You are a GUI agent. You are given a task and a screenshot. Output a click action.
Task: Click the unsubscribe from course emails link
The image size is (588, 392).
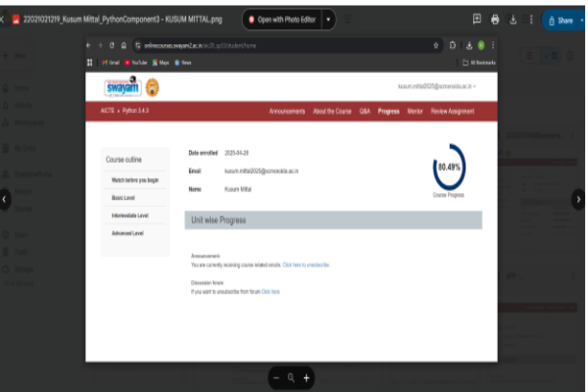306,265
